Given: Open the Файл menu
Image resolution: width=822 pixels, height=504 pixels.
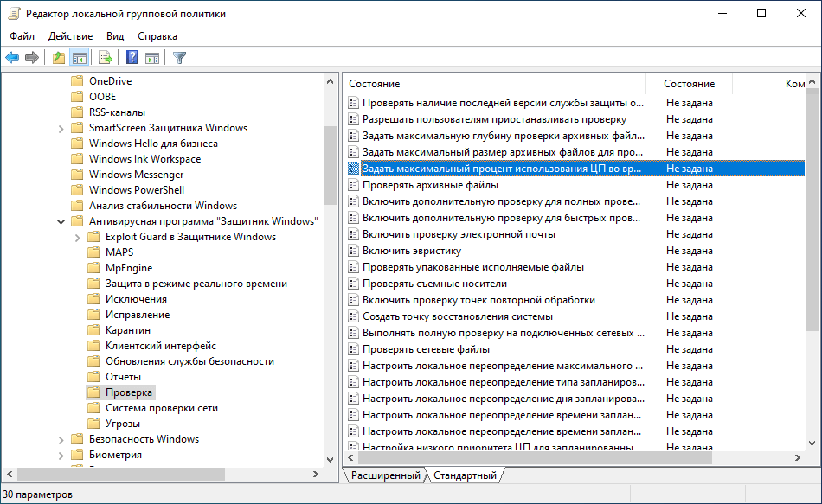Looking at the screenshot, I should pos(22,36).
